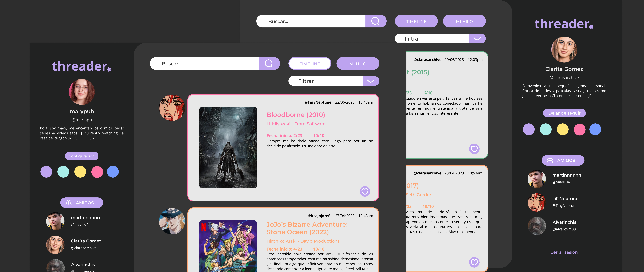
Task: Select the yellow color swatch in Clarita's profile panel
Action: coord(562,129)
